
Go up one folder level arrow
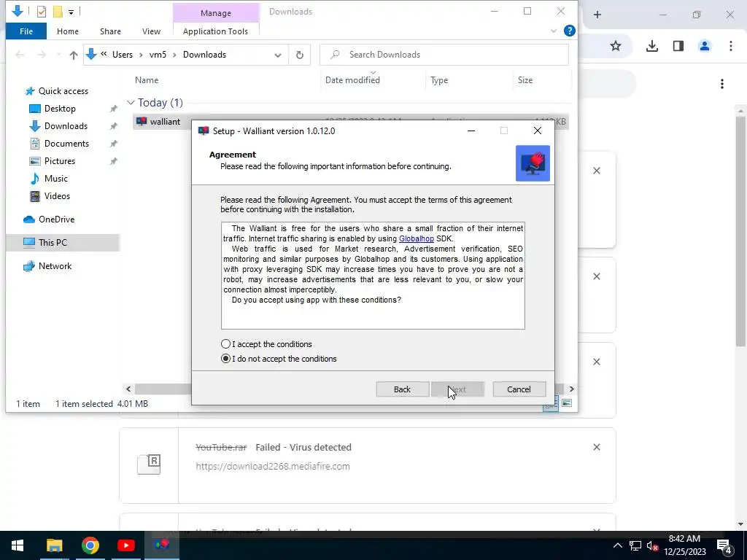coord(74,55)
